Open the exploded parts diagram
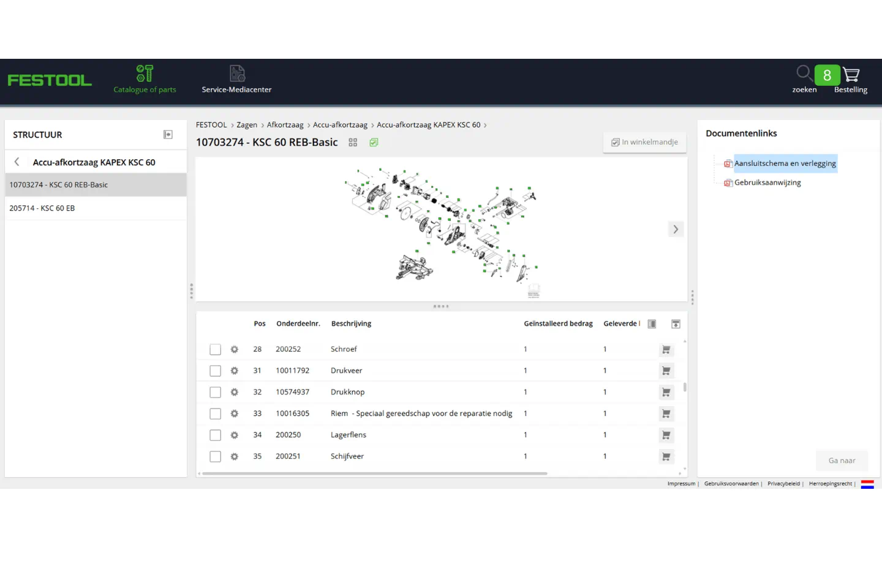 click(441, 228)
